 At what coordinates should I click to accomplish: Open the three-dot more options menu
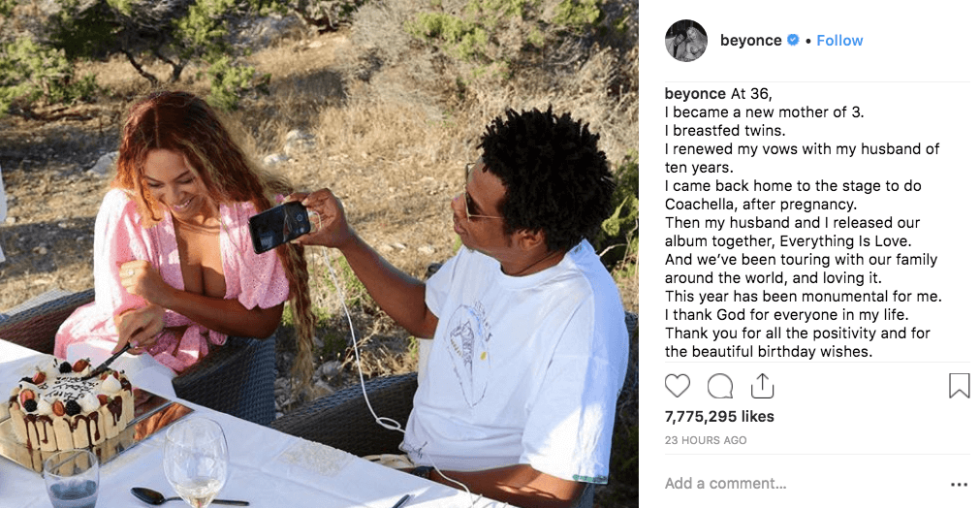(x=959, y=485)
